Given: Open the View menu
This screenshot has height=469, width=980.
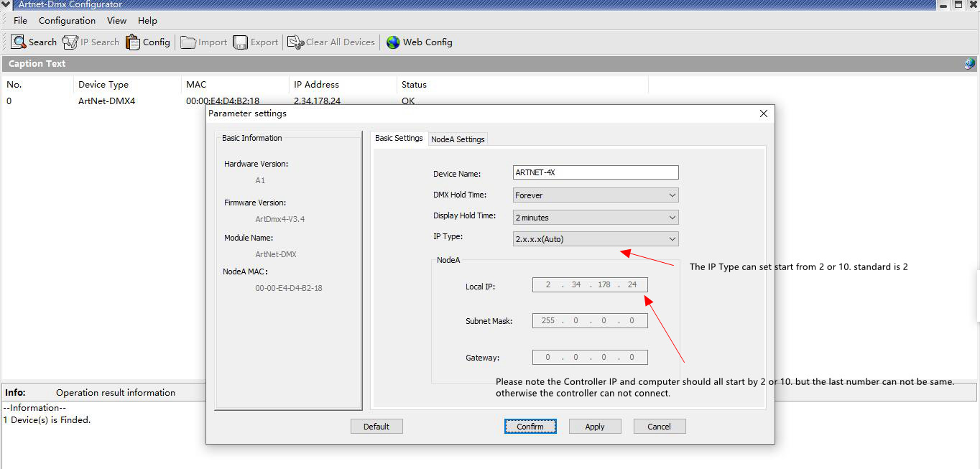Looking at the screenshot, I should click(116, 21).
